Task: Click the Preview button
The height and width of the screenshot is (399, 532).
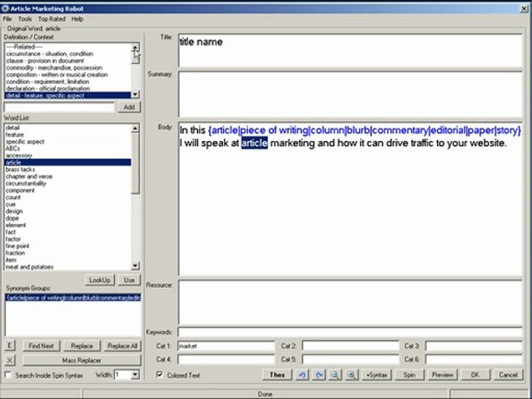Action: 442,375
